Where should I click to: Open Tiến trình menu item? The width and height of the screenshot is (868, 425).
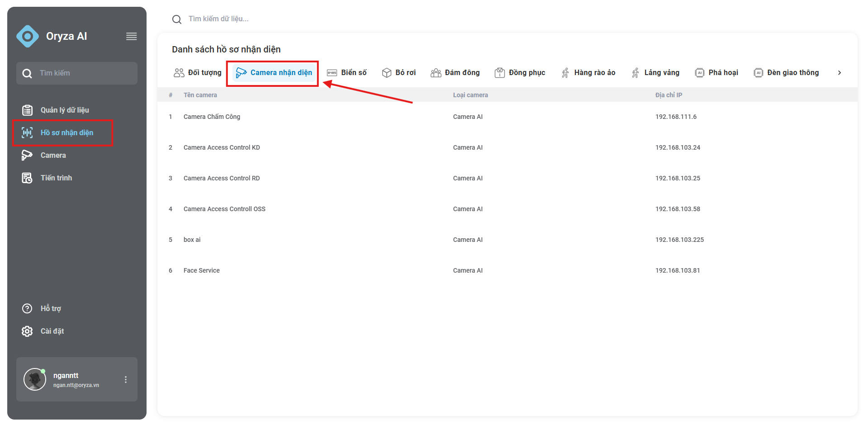click(57, 178)
